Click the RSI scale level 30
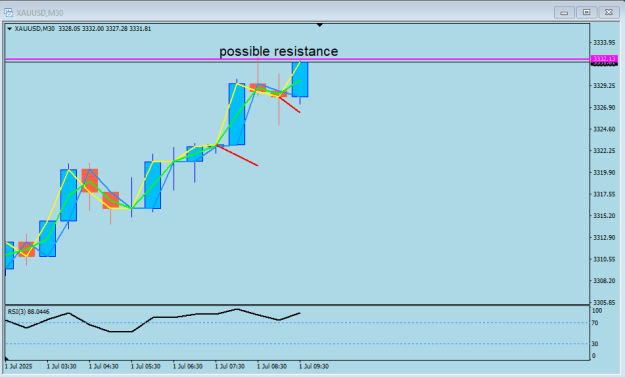 (595, 344)
